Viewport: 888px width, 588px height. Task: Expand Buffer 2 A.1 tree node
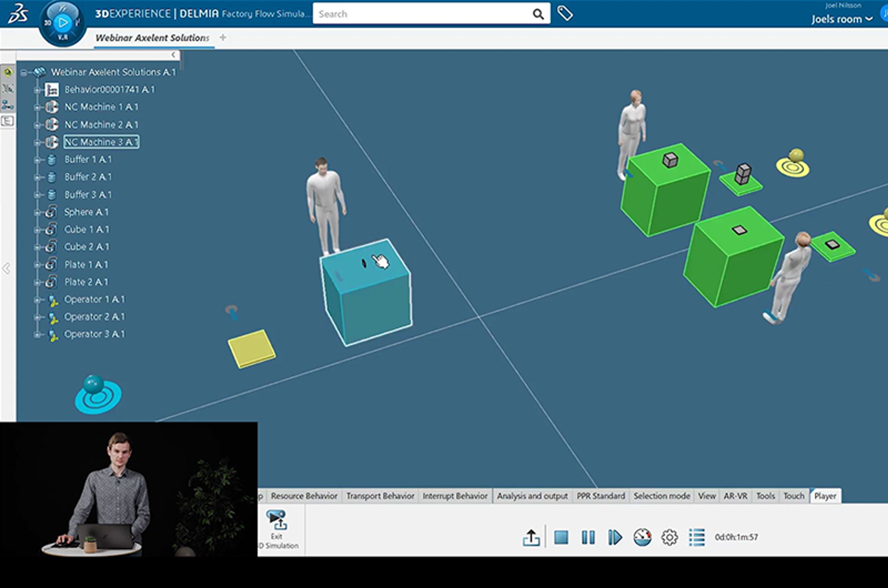coord(37,177)
